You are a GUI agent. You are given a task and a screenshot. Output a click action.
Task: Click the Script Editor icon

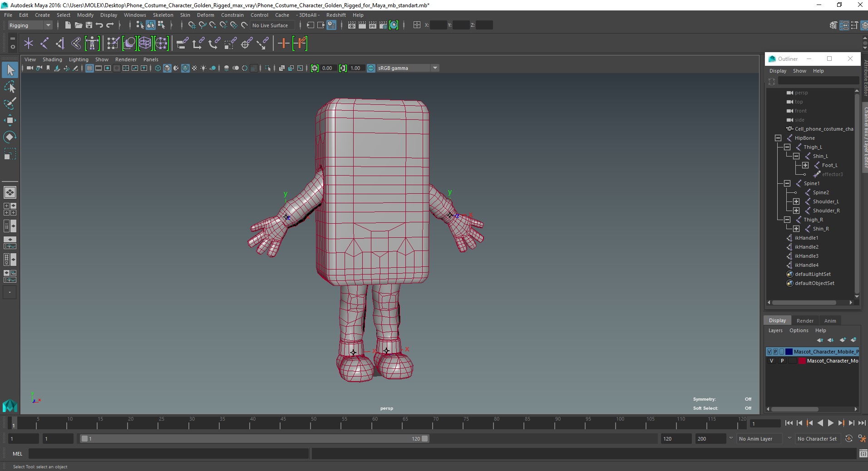pos(863,453)
